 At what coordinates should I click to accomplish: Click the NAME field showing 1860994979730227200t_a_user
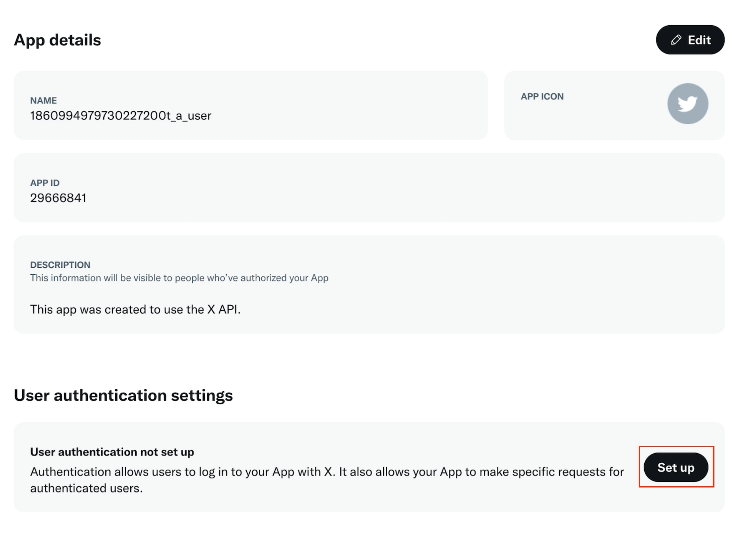point(121,115)
